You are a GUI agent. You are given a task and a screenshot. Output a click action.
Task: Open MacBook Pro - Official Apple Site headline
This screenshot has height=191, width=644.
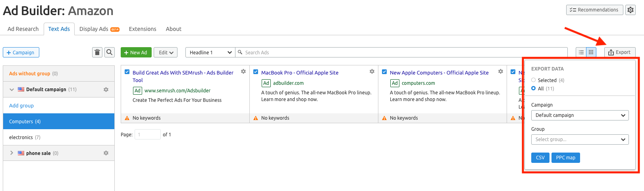click(300, 73)
